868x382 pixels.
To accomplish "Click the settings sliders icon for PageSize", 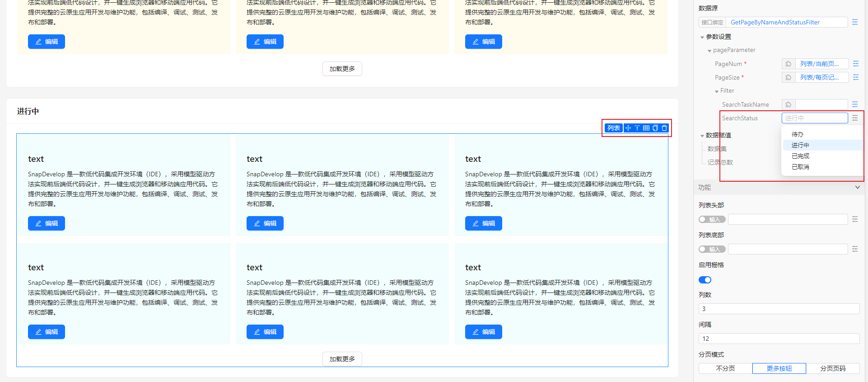I will 855,77.
